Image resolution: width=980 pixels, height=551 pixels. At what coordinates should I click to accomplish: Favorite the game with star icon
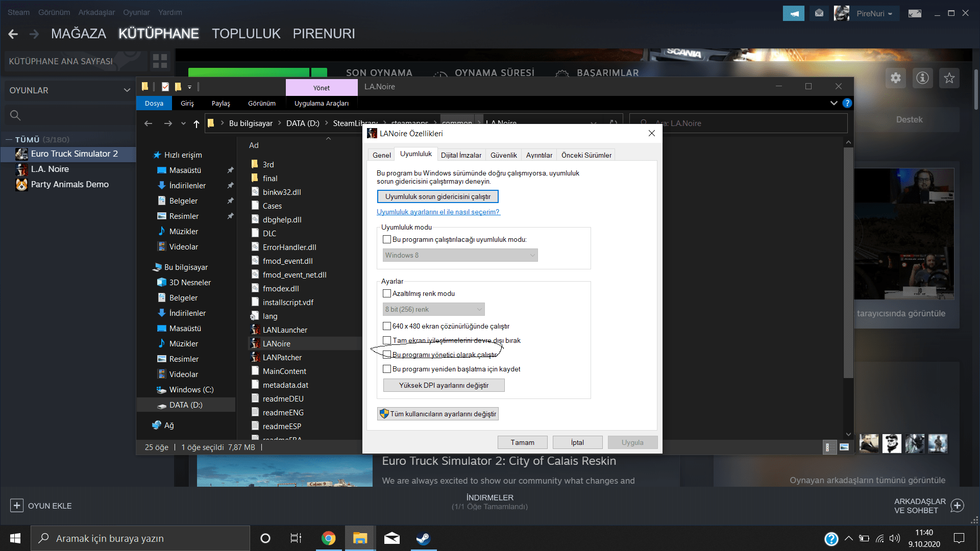tap(949, 78)
